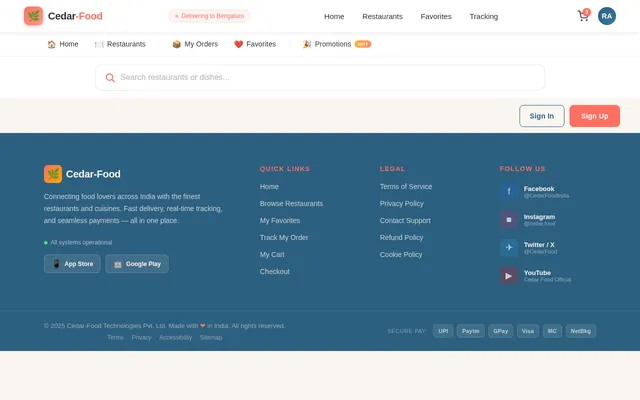Click the Visa payment badge
Viewport: 640px width, 400px height.
point(528,331)
